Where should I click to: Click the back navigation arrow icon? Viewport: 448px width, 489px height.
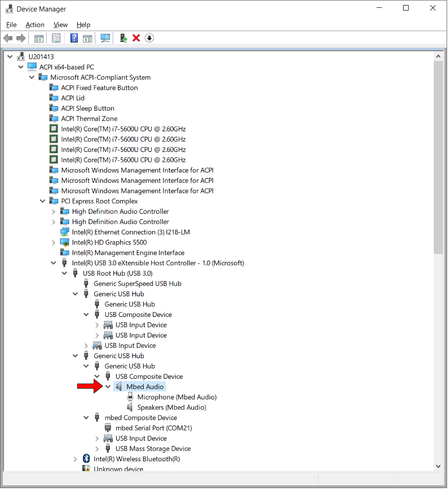[8, 38]
